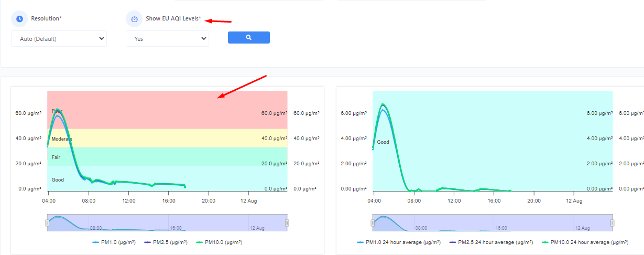Screen dimensions: 644x255
Task: Open the Resolution dropdown
Action: pos(59,38)
